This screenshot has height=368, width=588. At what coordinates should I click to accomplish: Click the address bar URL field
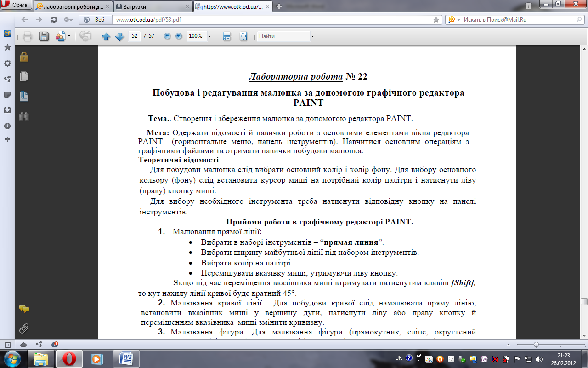(x=273, y=20)
